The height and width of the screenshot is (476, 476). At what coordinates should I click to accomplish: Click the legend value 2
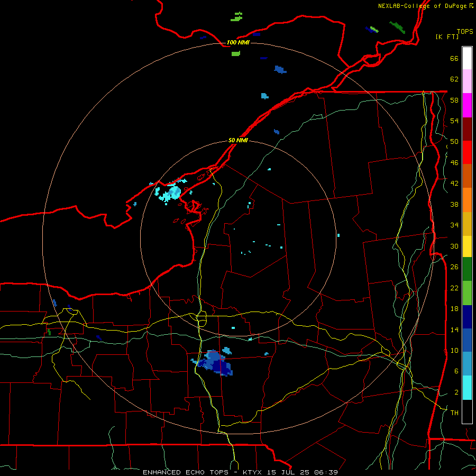click(x=456, y=392)
